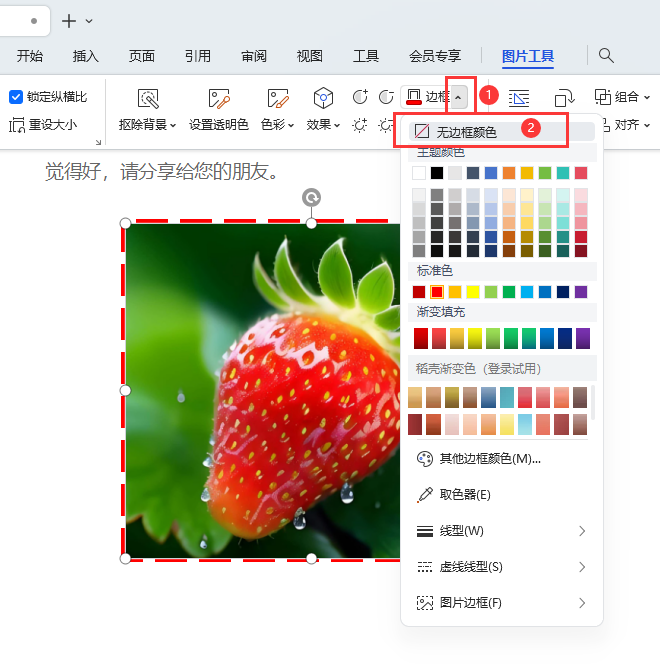This screenshot has width=660, height=664.
Task: Click the top-left resize handle of image
Action: click(x=125, y=223)
